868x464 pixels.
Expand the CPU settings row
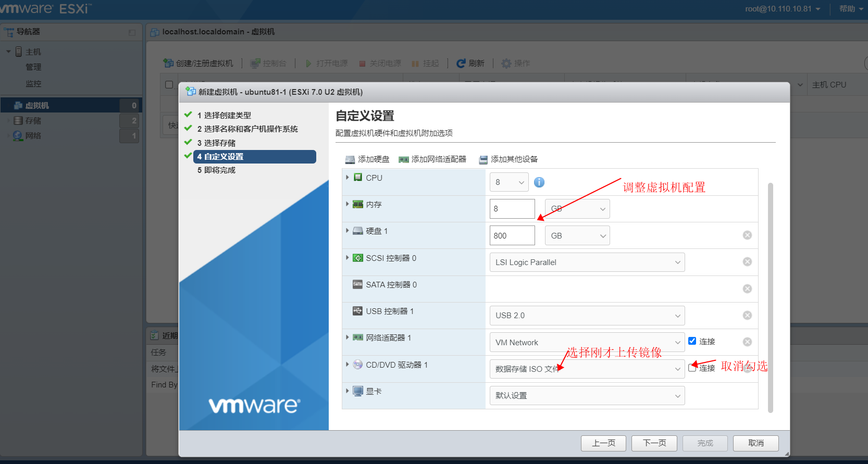(x=348, y=178)
